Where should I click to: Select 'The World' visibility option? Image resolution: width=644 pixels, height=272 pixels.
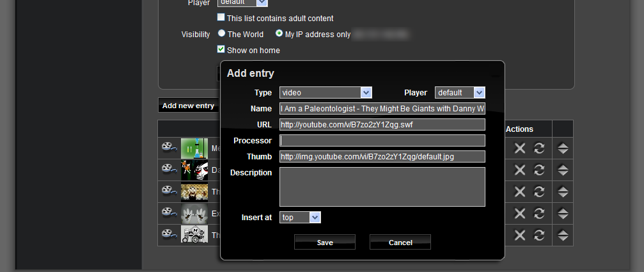(x=221, y=34)
